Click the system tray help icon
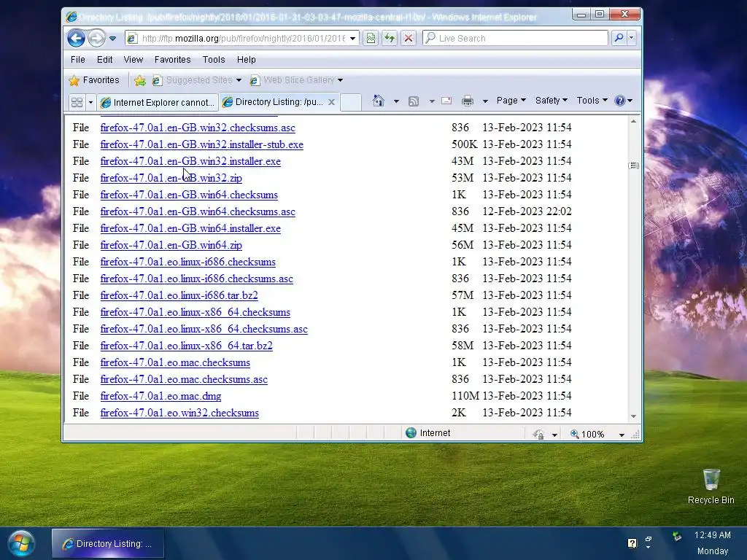This screenshot has width=747, height=560. tap(632, 542)
